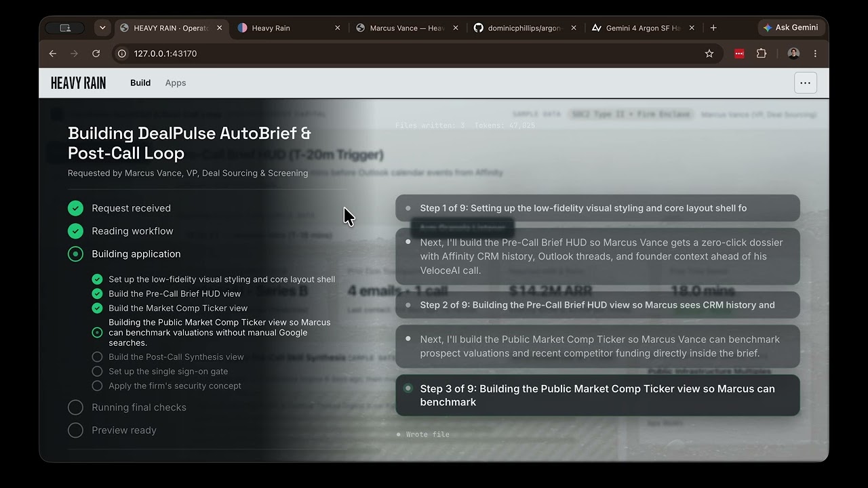This screenshot has height=488, width=868.
Task: Switch to the Apps tab
Action: pyautogui.click(x=176, y=83)
